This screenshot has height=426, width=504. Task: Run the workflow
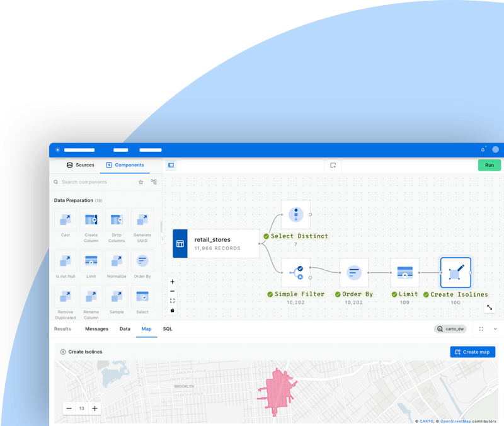point(490,164)
